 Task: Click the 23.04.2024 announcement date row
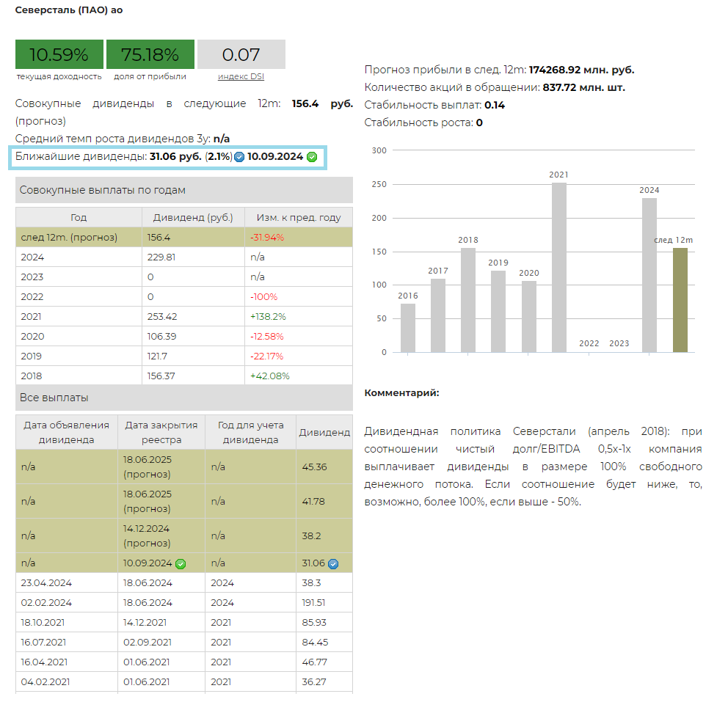[66, 583]
